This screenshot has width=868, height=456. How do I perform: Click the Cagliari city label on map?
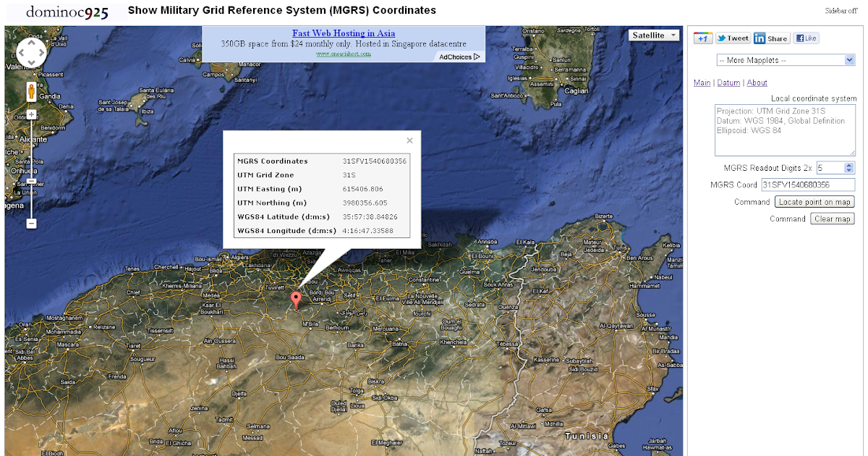tap(577, 91)
